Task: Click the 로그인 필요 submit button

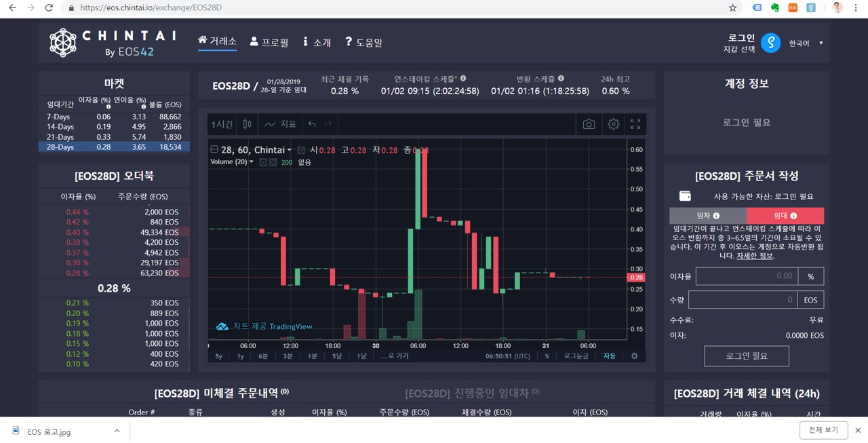Action: [x=747, y=356]
